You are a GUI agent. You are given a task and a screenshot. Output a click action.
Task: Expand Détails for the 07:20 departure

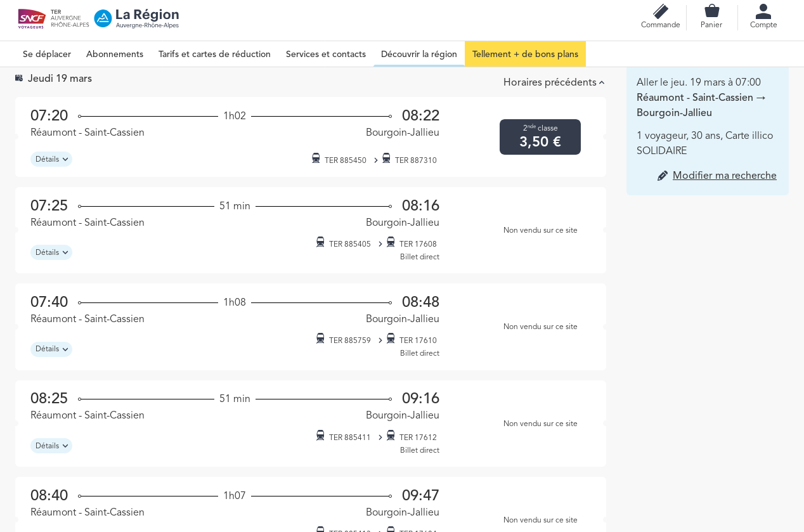point(51,159)
